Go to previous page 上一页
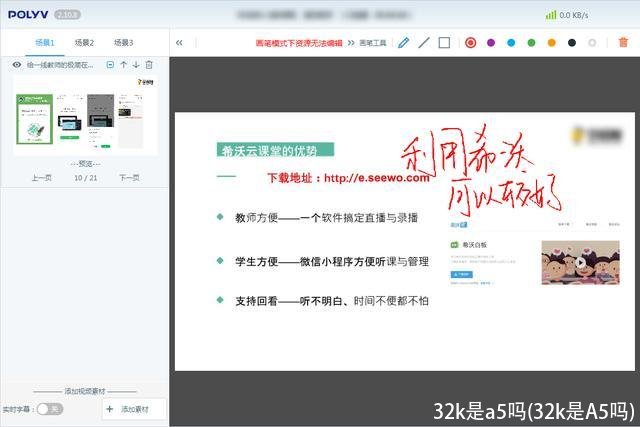 [42, 178]
